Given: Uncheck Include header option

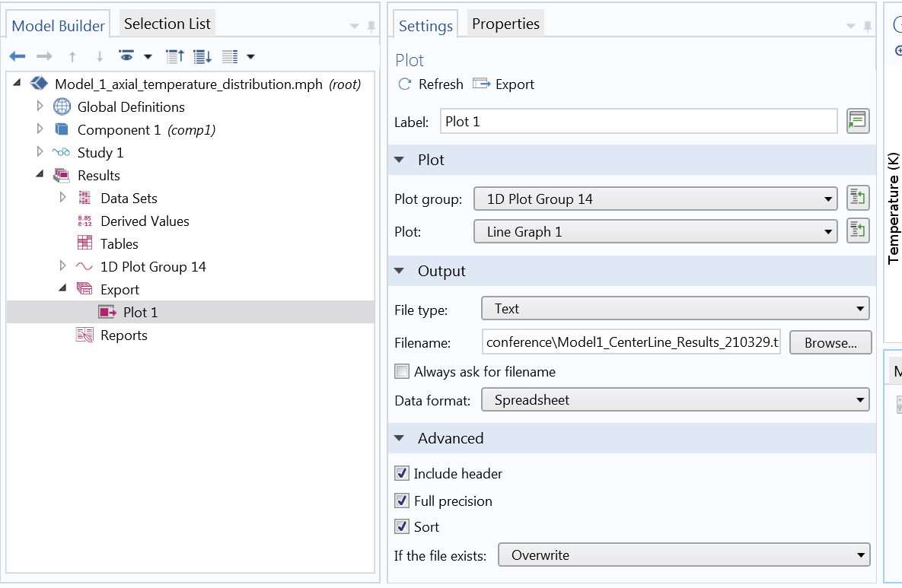Looking at the screenshot, I should (x=402, y=474).
